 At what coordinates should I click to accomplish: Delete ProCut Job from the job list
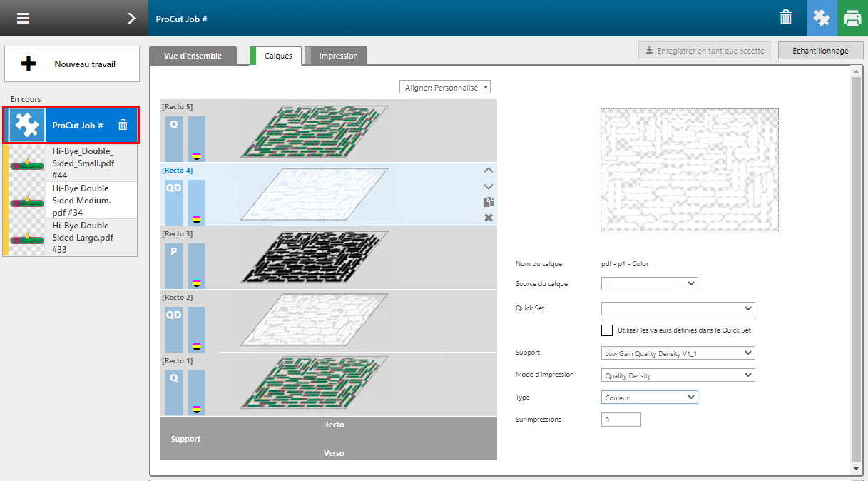[x=123, y=125]
